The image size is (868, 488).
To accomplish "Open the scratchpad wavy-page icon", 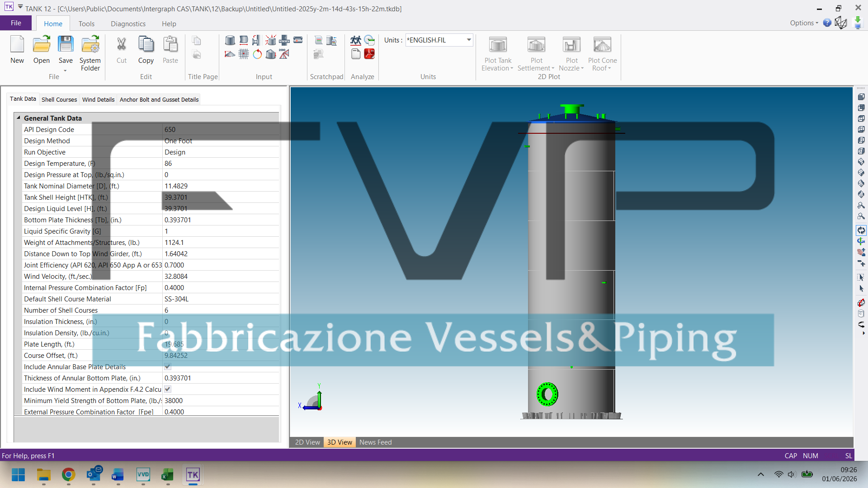I will coord(319,40).
